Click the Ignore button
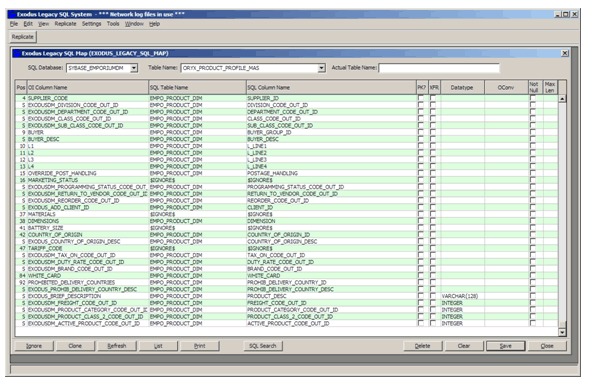 click(x=34, y=346)
